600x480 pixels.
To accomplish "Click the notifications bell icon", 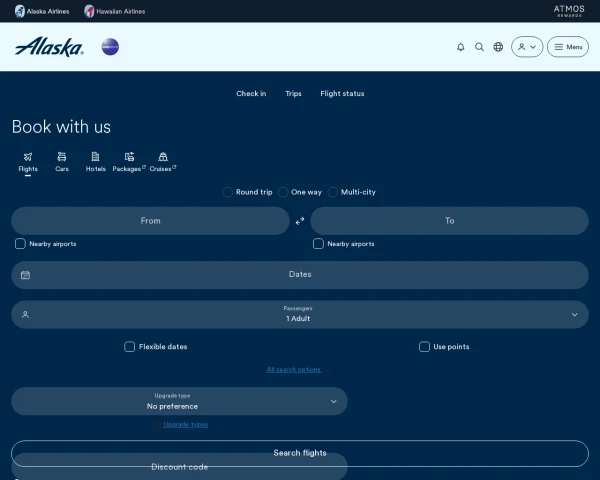I will (x=460, y=47).
